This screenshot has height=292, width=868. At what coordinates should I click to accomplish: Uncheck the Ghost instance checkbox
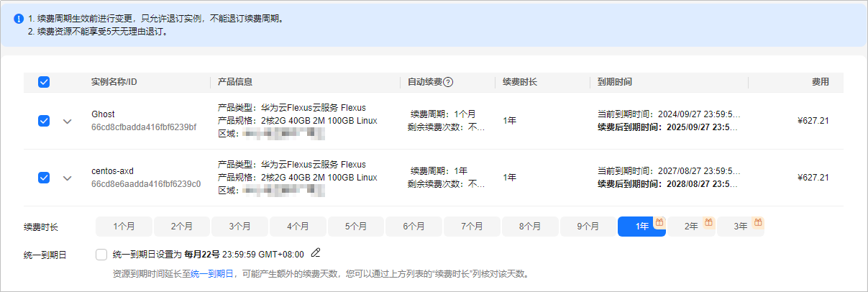coord(44,121)
